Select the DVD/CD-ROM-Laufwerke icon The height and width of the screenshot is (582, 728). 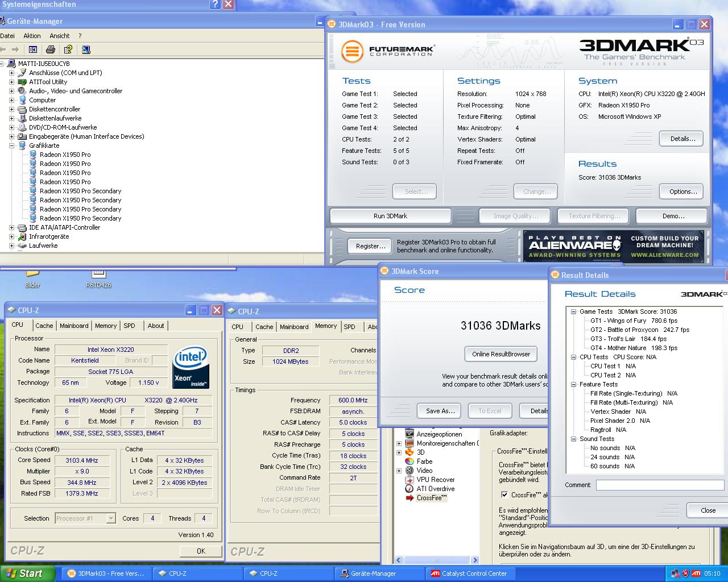coord(22,127)
